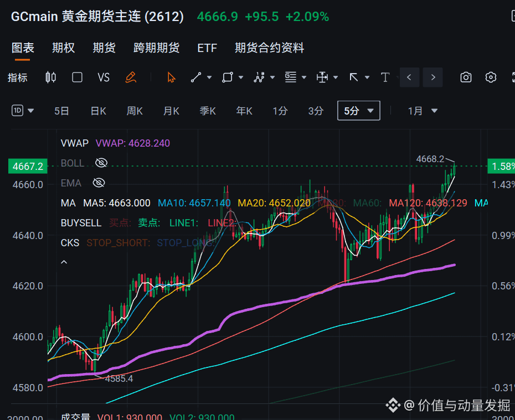This screenshot has height=420, width=515.
Task: Click the 4585.4 low price marker
Action: [x=119, y=378]
